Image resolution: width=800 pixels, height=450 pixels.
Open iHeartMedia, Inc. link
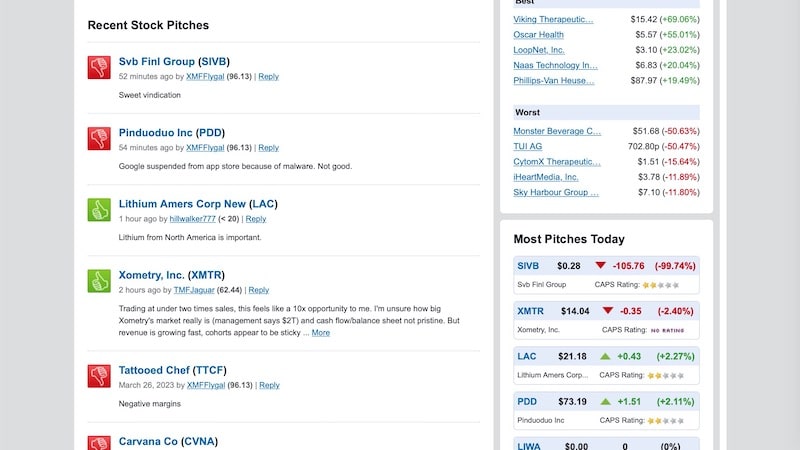point(546,177)
